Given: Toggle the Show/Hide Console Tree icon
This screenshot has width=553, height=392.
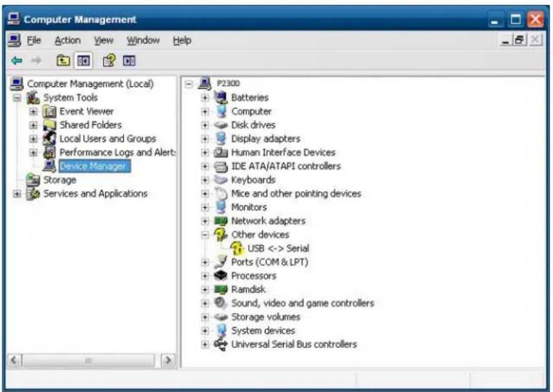Looking at the screenshot, I should pos(84,61).
